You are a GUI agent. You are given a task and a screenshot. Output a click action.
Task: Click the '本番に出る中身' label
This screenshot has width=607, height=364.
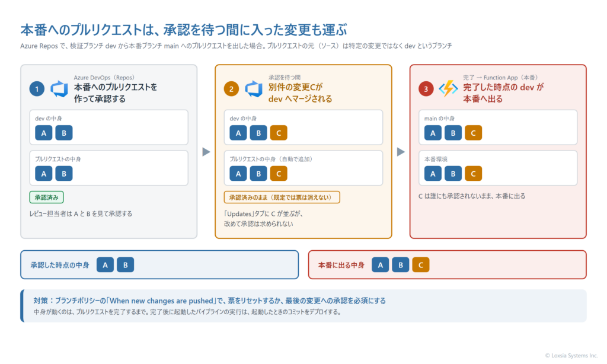pos(341,265)
